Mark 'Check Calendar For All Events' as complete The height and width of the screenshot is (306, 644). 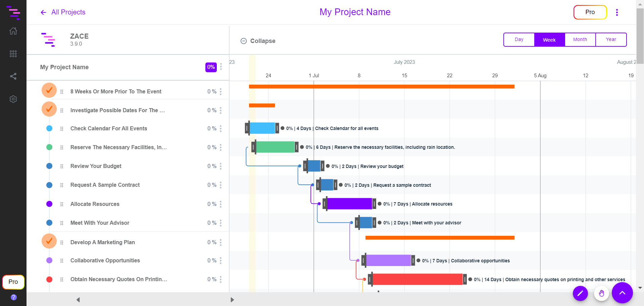click(x=49, y=128)
